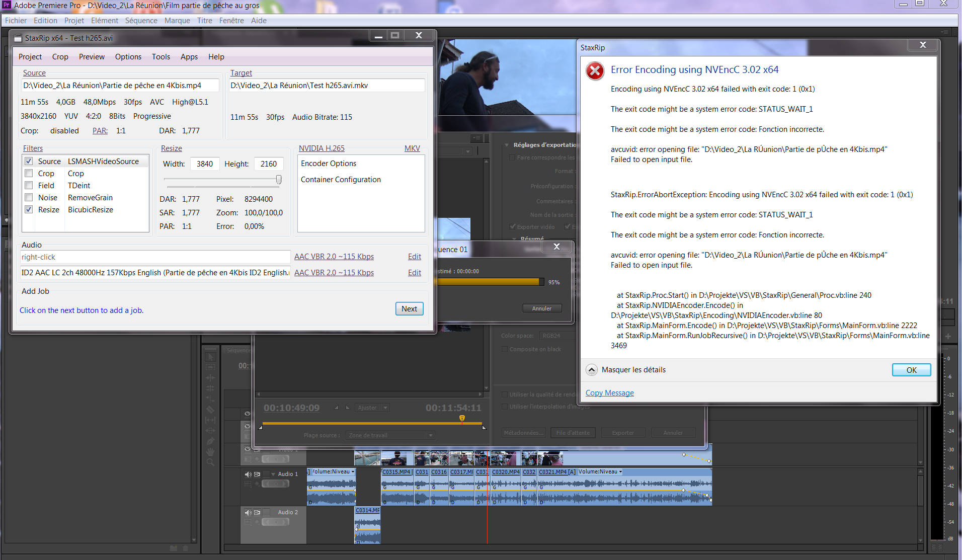The height and width of the screenshot is (560, 962).
Task: Select the Pen tool
Action: 210,441
